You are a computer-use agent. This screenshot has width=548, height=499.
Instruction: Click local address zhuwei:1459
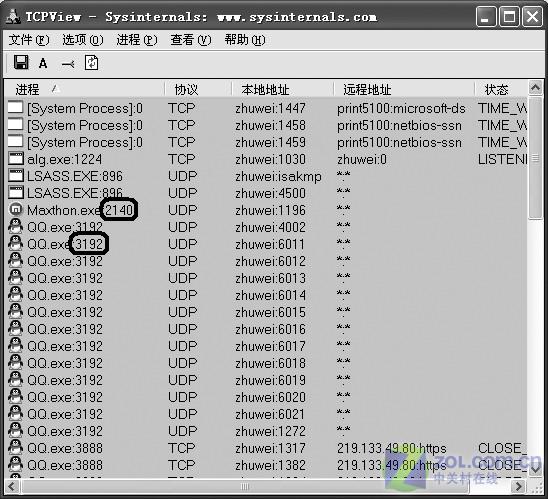click(x=271, y=142)
